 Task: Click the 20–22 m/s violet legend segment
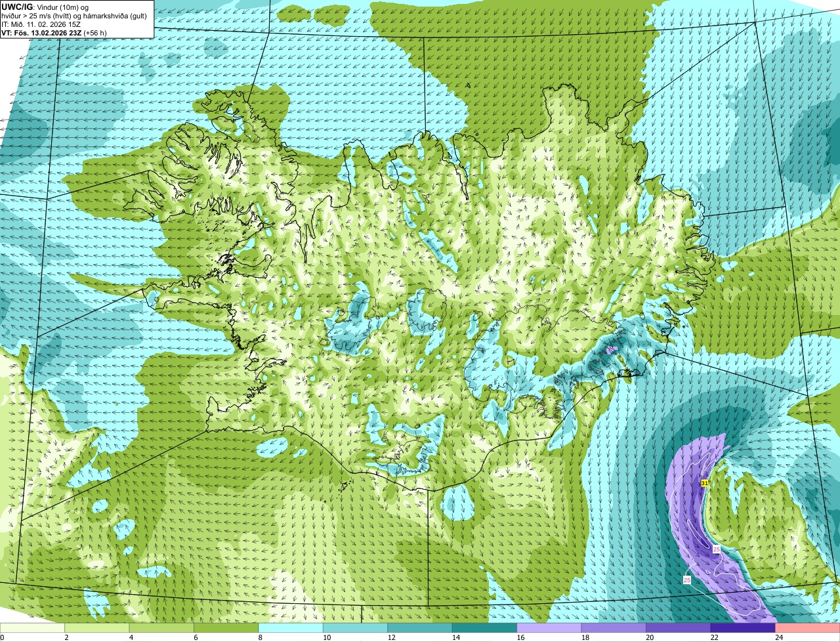pyautogui.click(x=679, y=628)
